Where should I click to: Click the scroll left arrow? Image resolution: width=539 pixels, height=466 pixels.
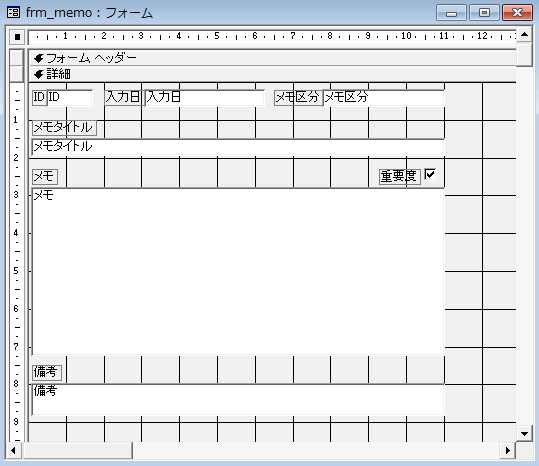pos(14,450)
